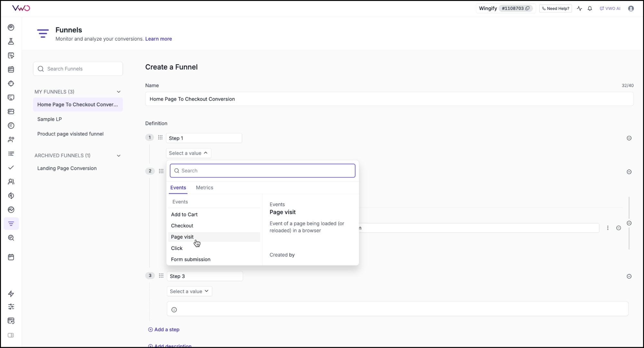Collapse the MY FUNNELS section
The width and height of the screenshot is (644, 348).
[119, 92]
